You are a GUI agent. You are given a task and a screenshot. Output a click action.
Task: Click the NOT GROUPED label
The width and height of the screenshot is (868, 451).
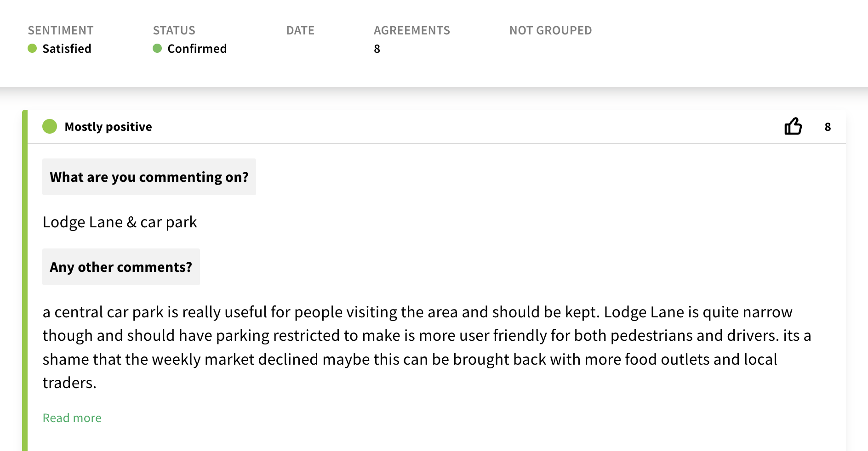[550, 30]
